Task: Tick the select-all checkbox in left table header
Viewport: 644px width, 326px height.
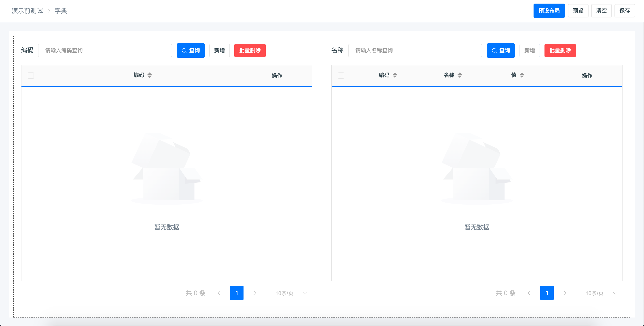Action: click(31, 76)
